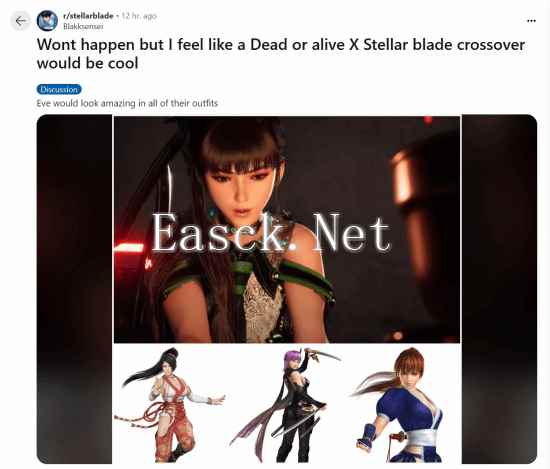This screenshot has height=469, width=550.
Task: Visit the r/stellarblade subreddit link
Action: [88, 16]
